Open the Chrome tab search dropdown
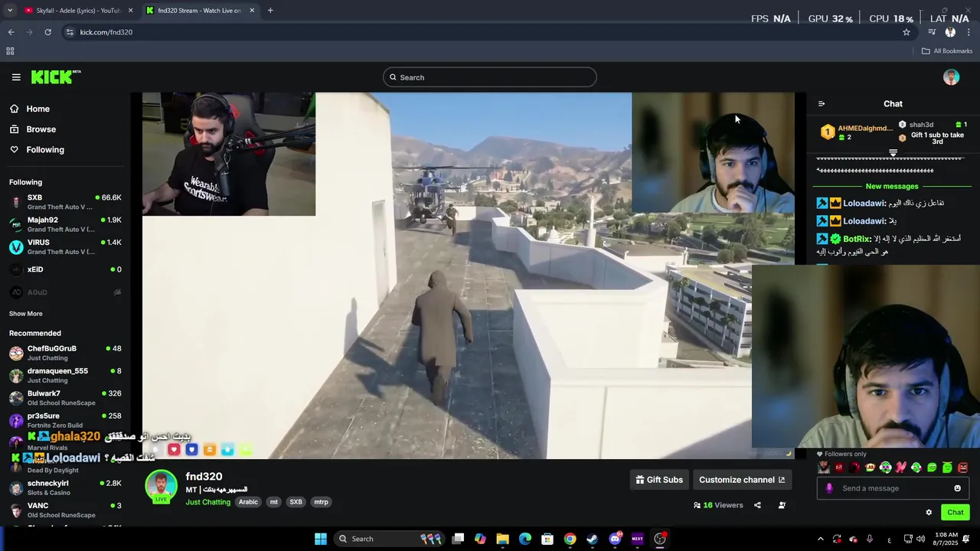This screenshot has height=551, width=980. [10, 11]
